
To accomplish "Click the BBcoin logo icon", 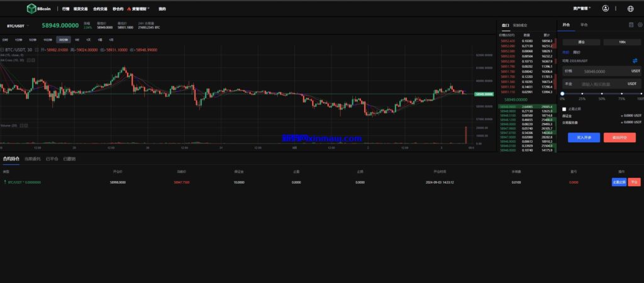I will (x=31, y=9).
